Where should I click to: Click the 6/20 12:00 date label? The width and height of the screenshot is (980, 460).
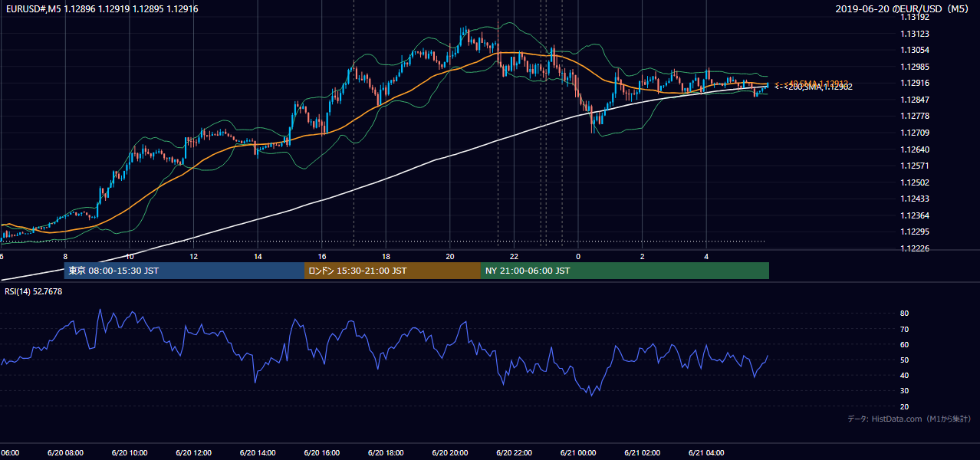pyautogui.click(x=193, y=453)
